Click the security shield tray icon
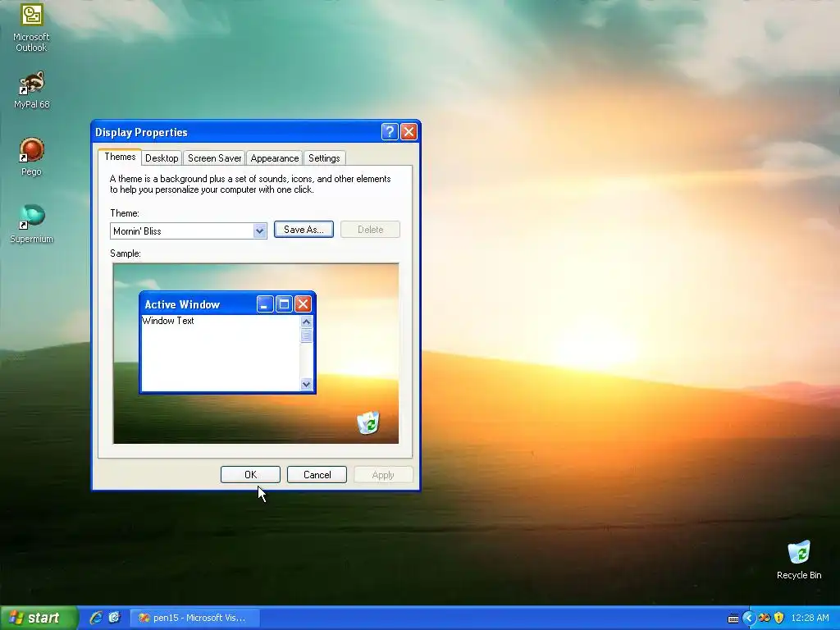This screenshot has height=630, width=840. point(779,618)
